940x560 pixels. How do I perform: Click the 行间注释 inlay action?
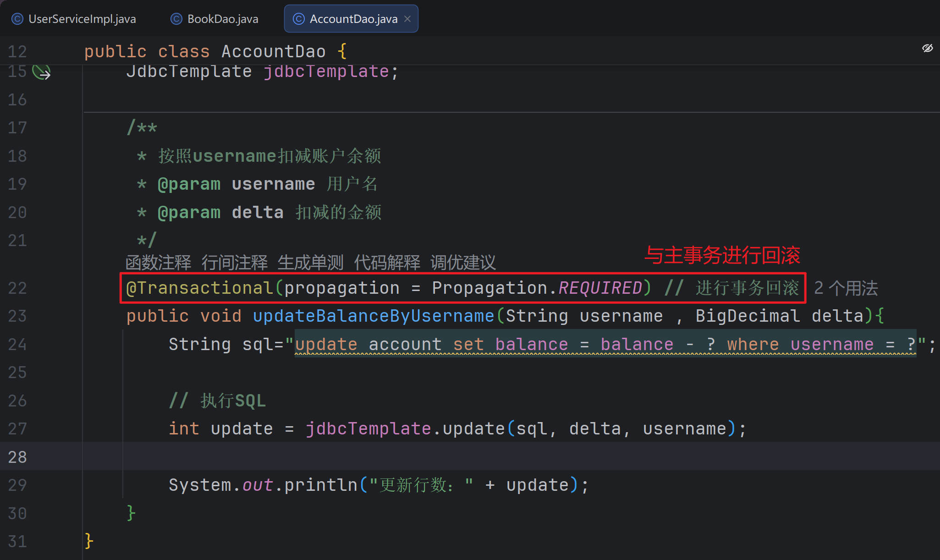click(234, 263)
